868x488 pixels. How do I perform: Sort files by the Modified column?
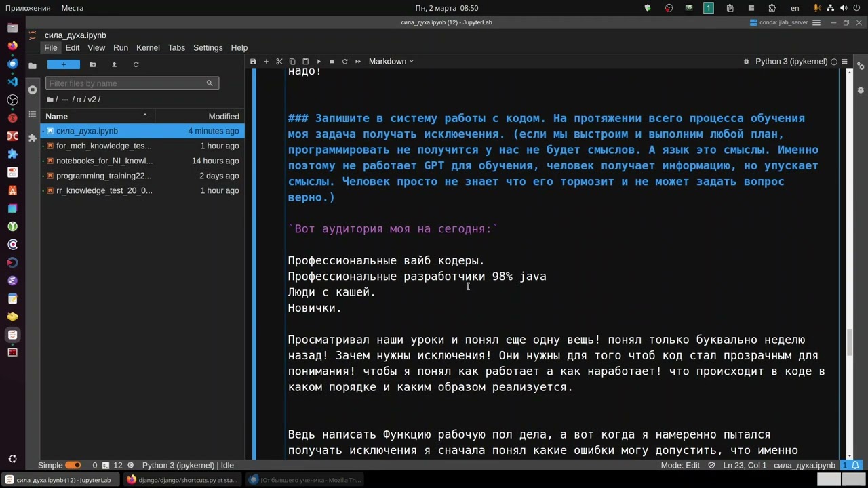pyautogui.click(x=199, y=116)
